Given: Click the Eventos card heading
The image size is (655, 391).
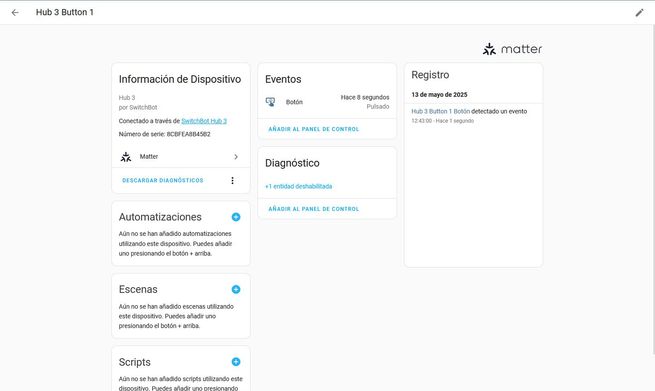Looking at the screenshot, I should tap(283, 79).
